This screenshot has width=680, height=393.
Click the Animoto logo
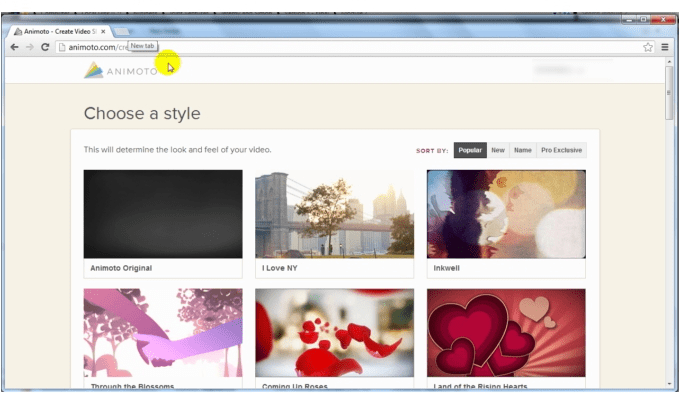pos(121,70)
